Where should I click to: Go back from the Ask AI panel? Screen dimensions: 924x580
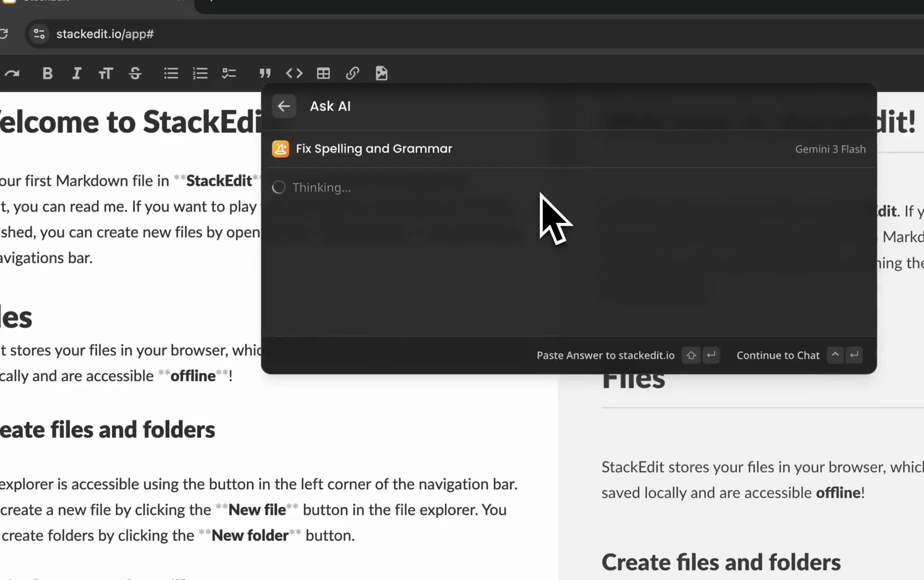[284, 106]
